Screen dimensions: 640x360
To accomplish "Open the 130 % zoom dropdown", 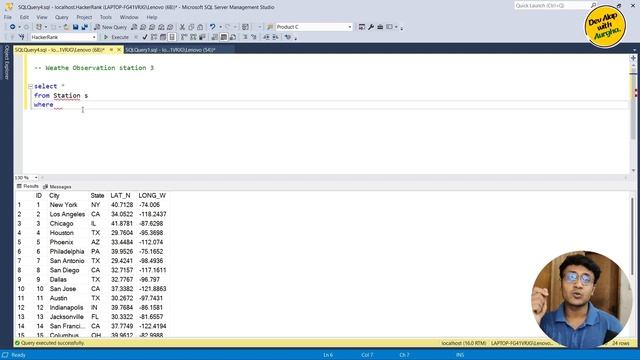I will point(36,178).
